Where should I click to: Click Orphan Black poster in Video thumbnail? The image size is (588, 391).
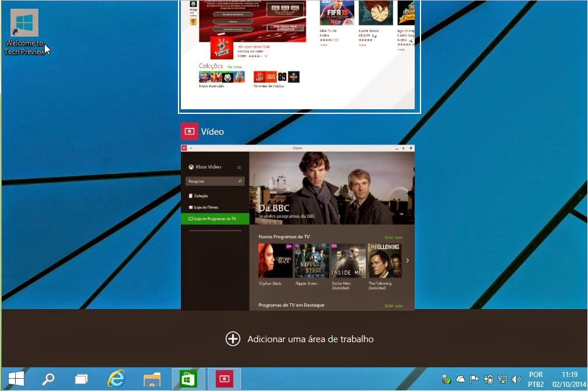275,261
